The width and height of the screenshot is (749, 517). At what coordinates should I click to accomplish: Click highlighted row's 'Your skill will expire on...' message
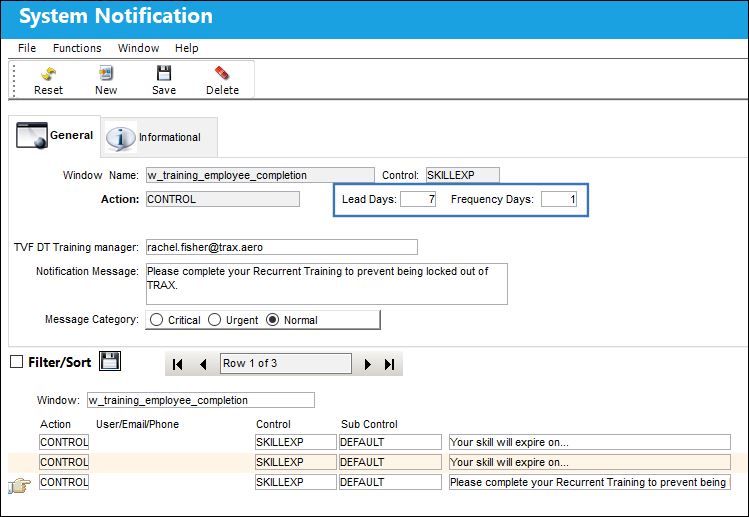(590, 462)
